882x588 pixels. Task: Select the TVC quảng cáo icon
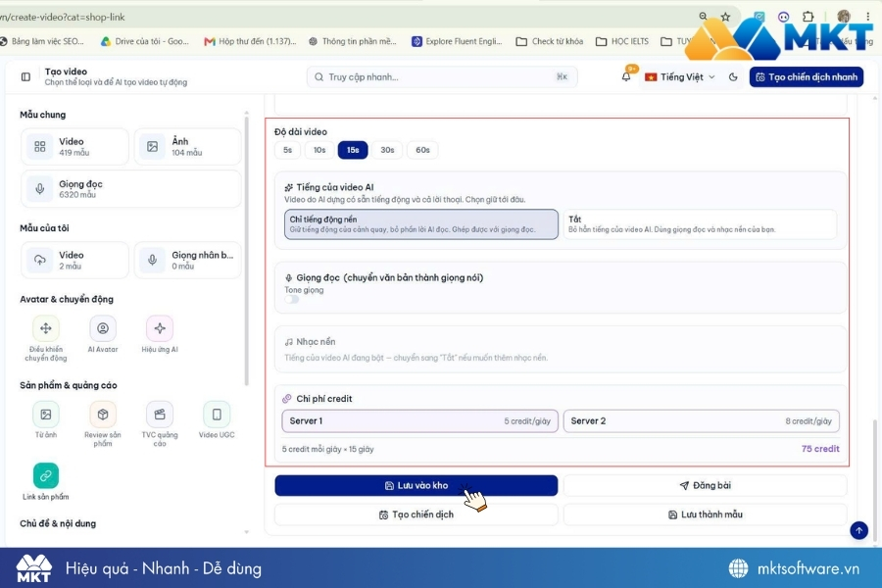pos(160,415)
